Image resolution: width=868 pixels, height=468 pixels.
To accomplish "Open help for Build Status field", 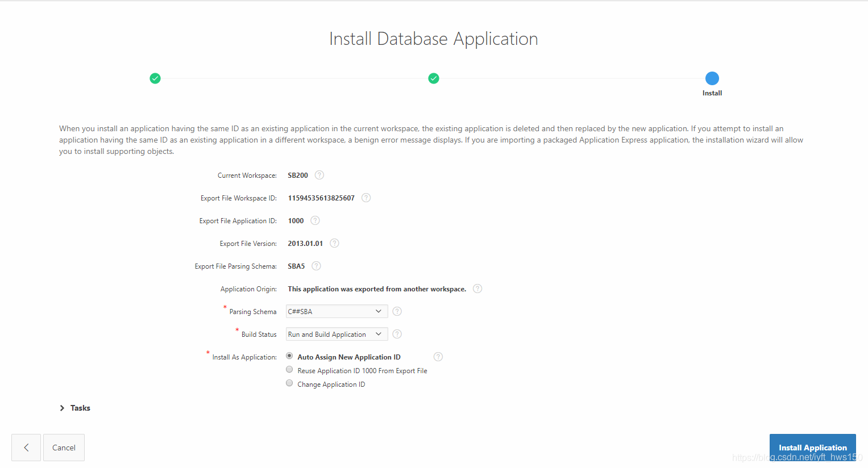I will (x=397, y=334).
